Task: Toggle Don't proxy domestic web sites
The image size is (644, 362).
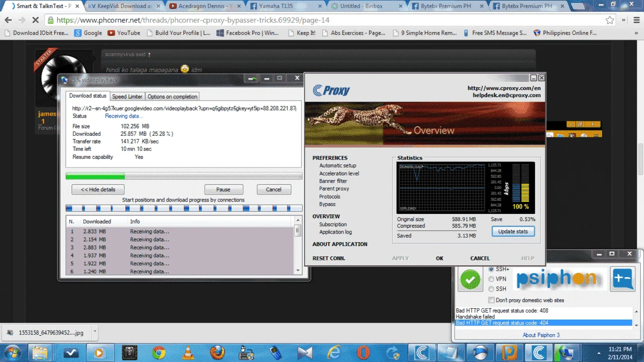Action: [491, 300]
